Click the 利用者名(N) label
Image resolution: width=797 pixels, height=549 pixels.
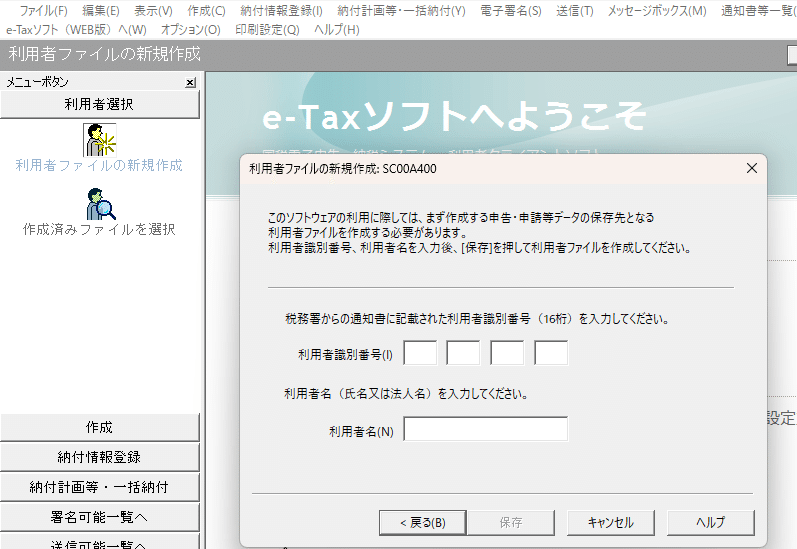(x=361, y=432)
